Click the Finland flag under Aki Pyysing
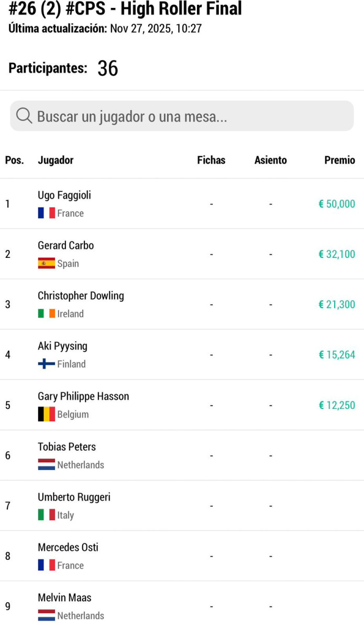 coord(46,364)
